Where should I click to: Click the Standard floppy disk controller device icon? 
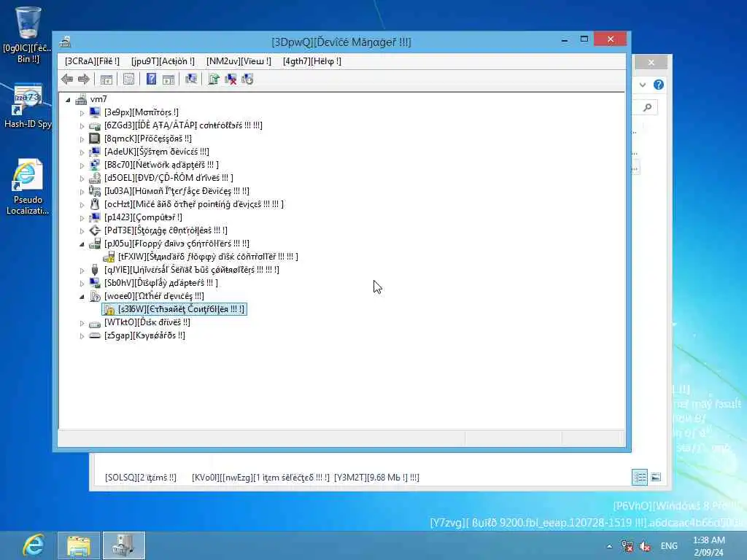[x=109, y=257]
